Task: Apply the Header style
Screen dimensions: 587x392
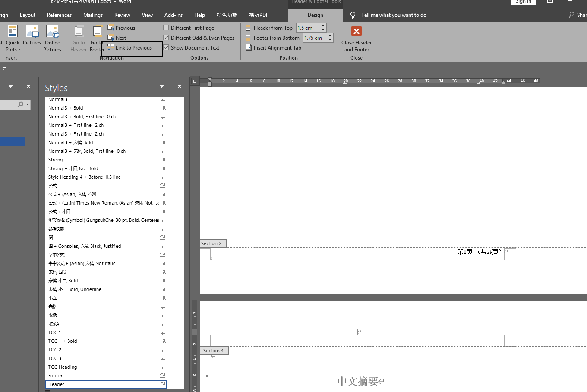Action: (106, 384)
